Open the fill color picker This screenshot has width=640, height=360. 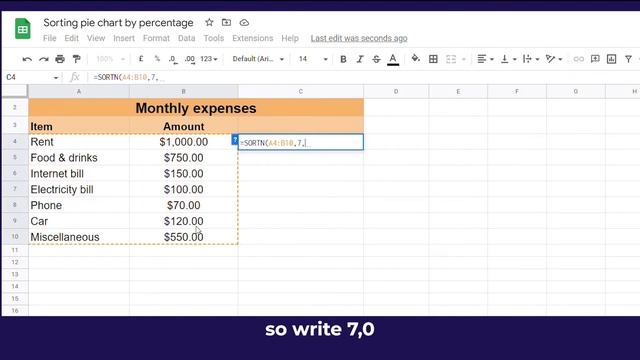416,59
